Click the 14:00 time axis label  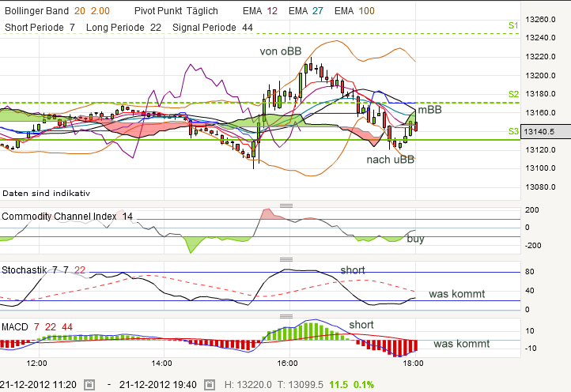tap(161, 364)
